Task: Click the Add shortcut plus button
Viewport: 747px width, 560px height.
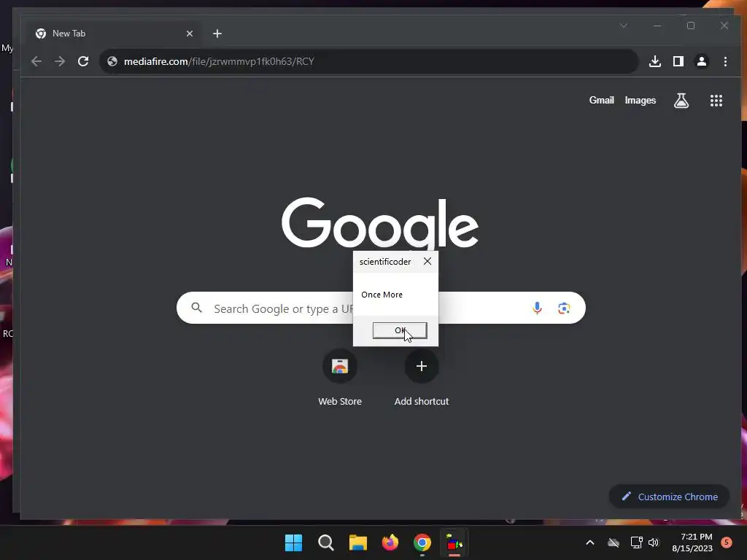Action: click(421, 366)
